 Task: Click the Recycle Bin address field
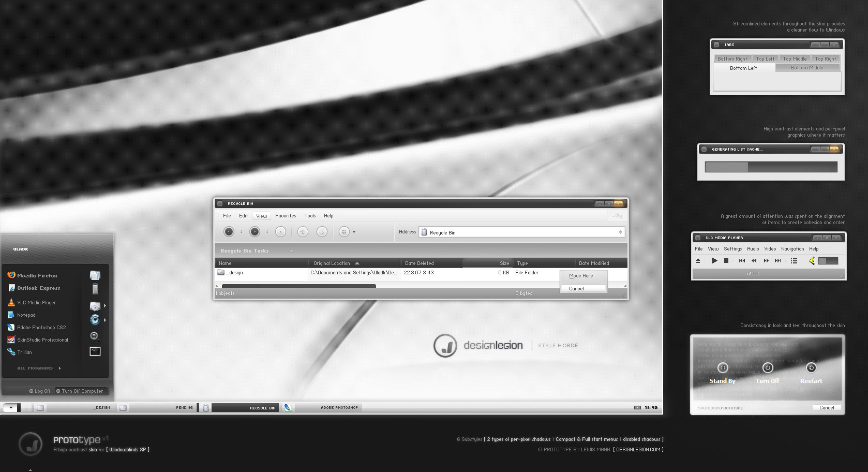(x=522, y=232)
